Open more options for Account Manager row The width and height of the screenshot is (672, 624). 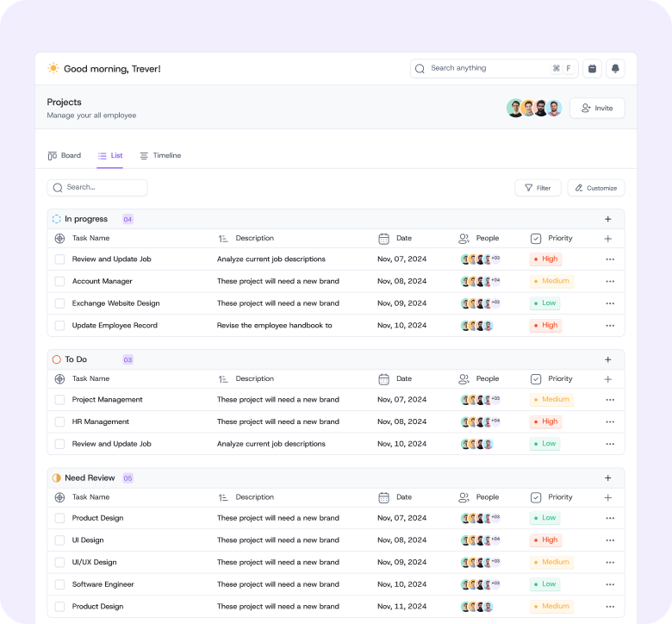[610, 281]
